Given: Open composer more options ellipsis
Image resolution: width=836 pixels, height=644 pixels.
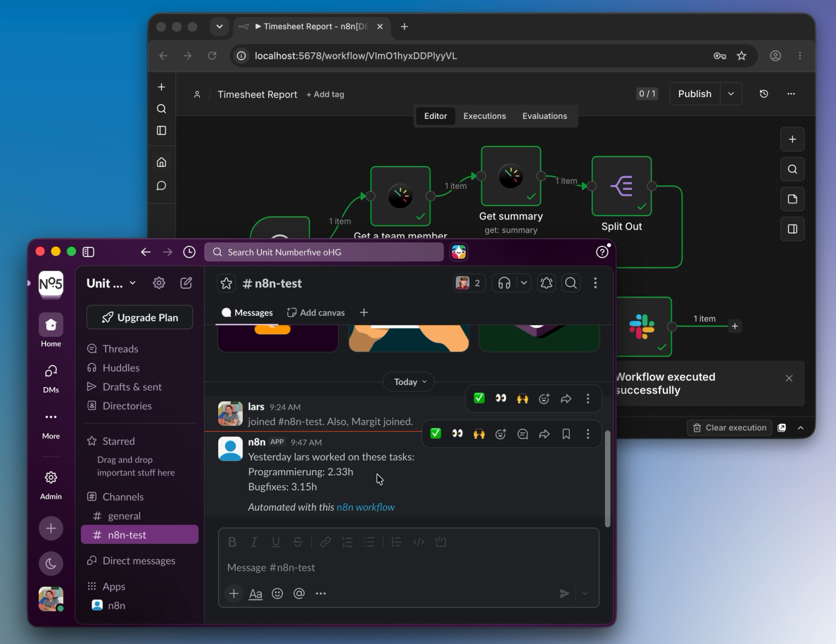Looking at the screenshot, I should pyautogui.click(x=320, y=593).
